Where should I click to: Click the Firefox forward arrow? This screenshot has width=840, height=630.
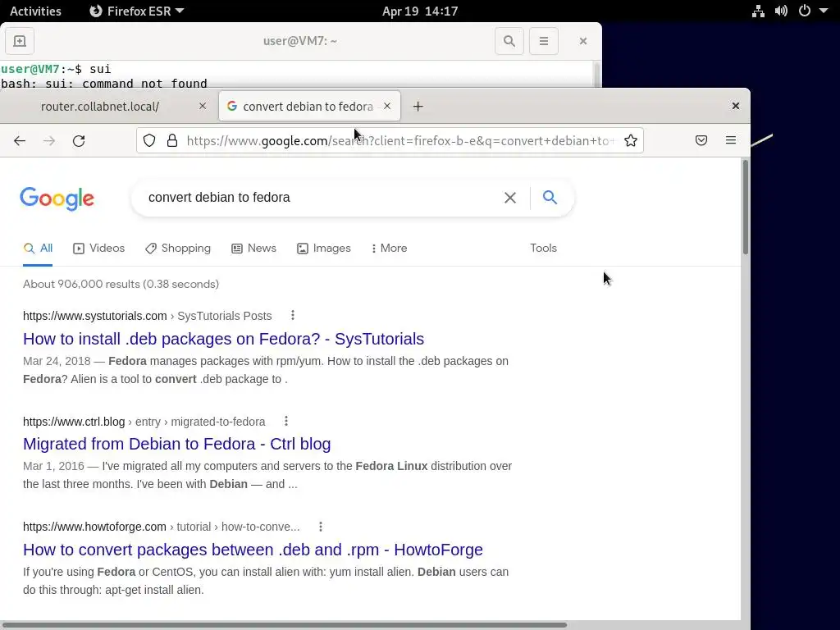49,141
